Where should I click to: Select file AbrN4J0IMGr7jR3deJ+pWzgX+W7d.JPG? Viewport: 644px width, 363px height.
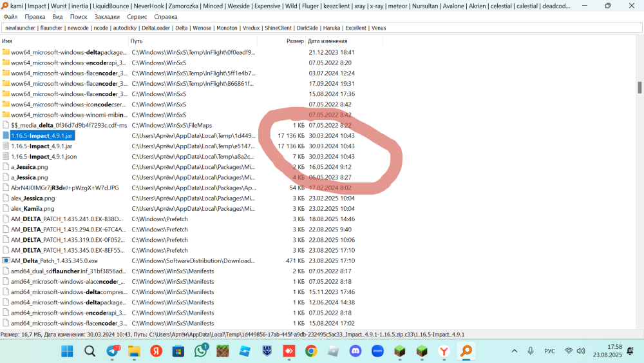(65, 188)
